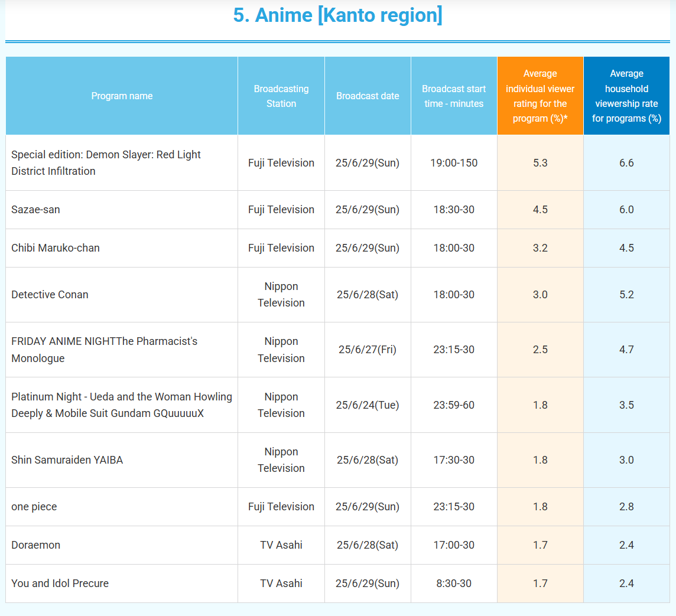The height and width of the screenshot is (616, 676).
Task: Click '25/6/28(Sat)' in the Detective Conan row
Action: [x=368, y=295]
